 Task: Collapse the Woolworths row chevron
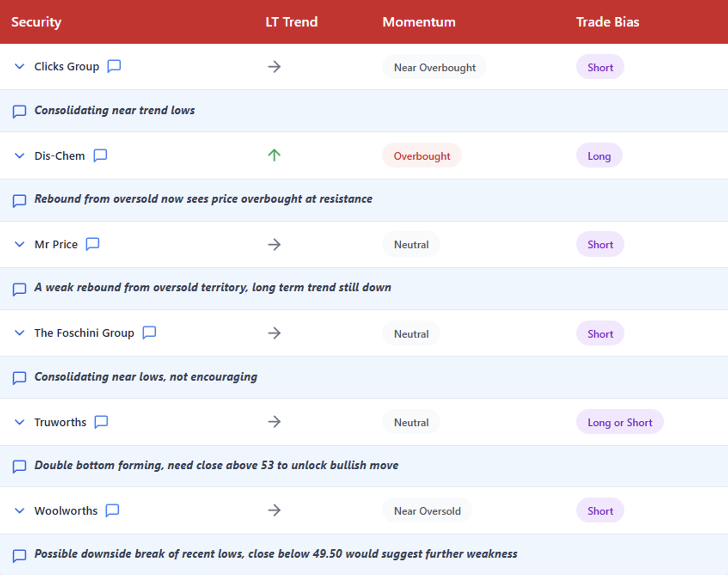[x=20, y=511]
